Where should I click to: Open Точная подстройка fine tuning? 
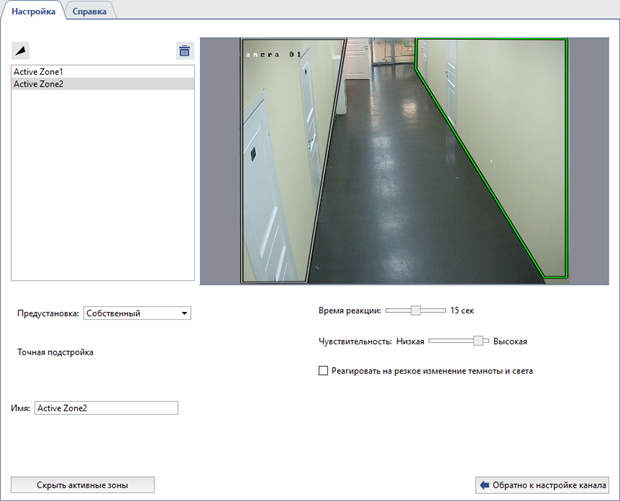click(55, 352)
